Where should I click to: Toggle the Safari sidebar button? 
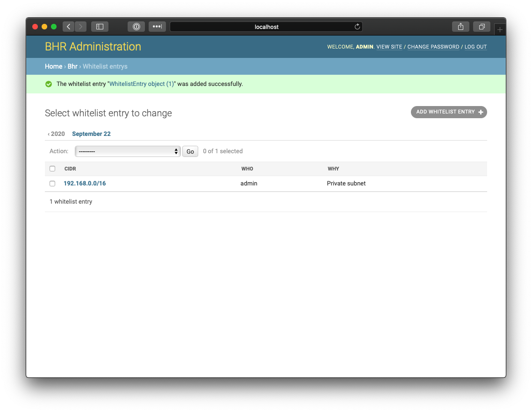pyautogui.click(x=100, y=27)
